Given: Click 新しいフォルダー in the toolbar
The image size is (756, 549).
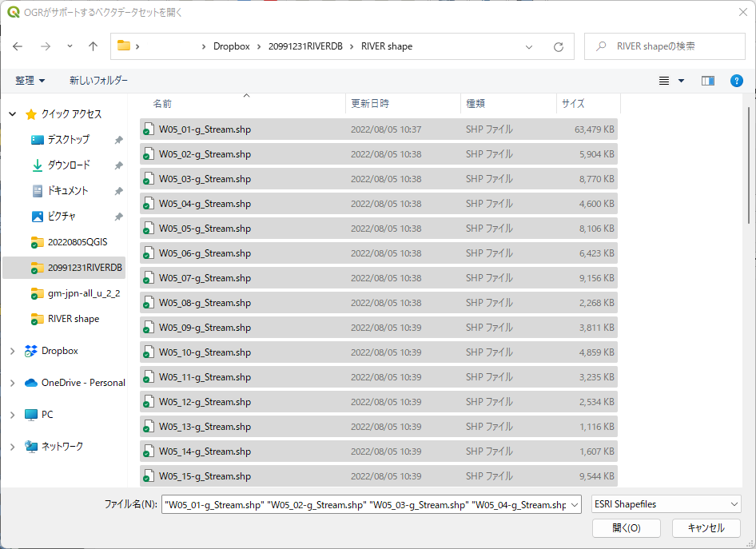Looking at the screenshot, I should pyautogui.click(x=98, y=81).
